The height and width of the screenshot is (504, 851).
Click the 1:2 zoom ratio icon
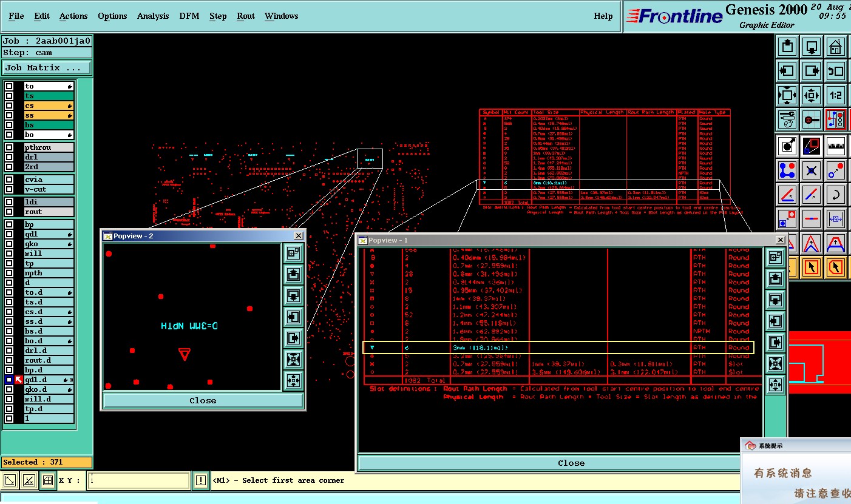(836, 95)
